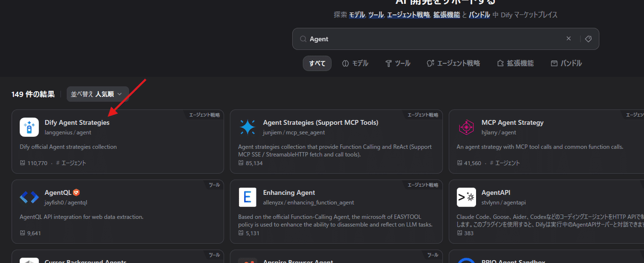Select the すべて filter tab
644x263 pixels.
point(317,63)
